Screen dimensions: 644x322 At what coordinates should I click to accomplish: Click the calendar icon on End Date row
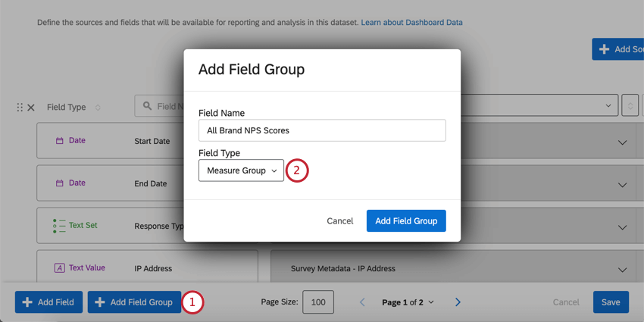[x=60, y=183]
